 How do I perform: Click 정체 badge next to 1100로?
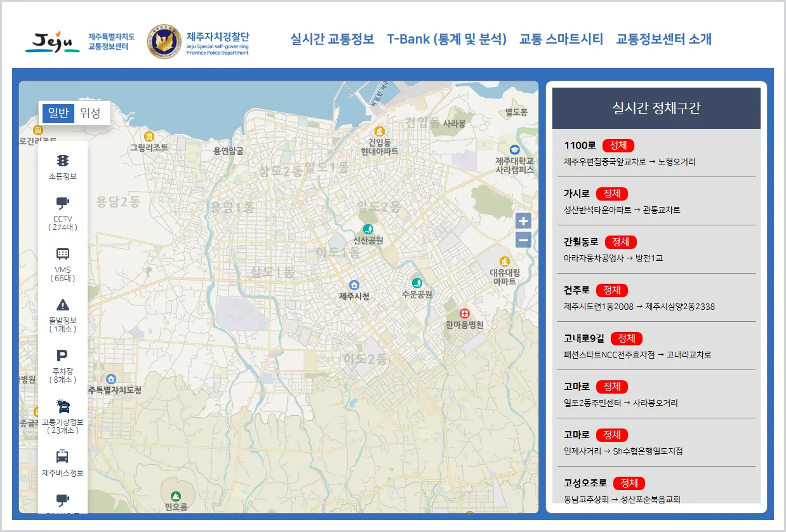pos(618,145)
